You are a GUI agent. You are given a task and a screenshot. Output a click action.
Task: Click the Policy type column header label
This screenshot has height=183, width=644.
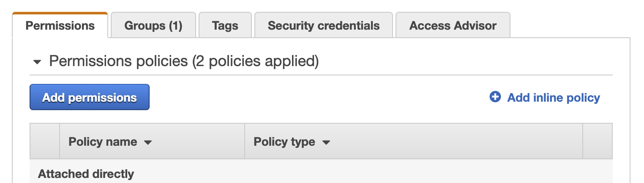284,141
